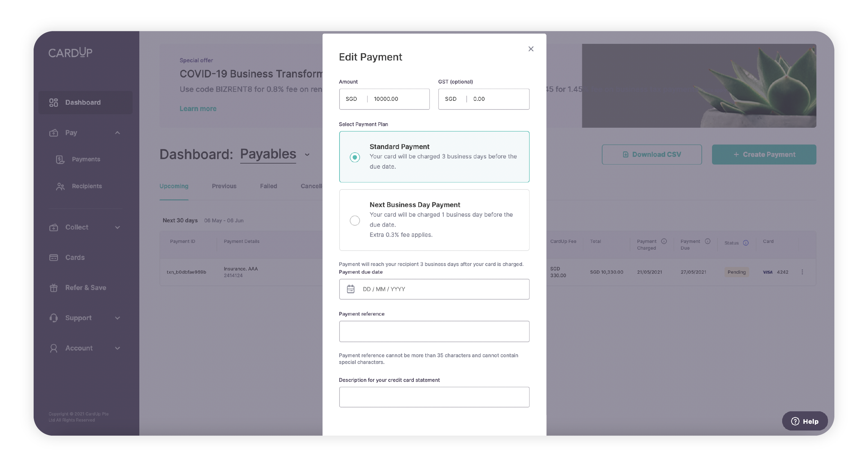Click the Dashboard grid icon in sidebar
The height and width of the screenshot is (467, 868).
53,102
